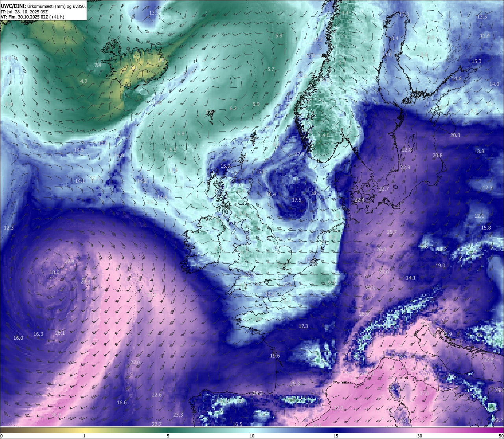Click the 11.4 value on the map

(x=485, y=36)
